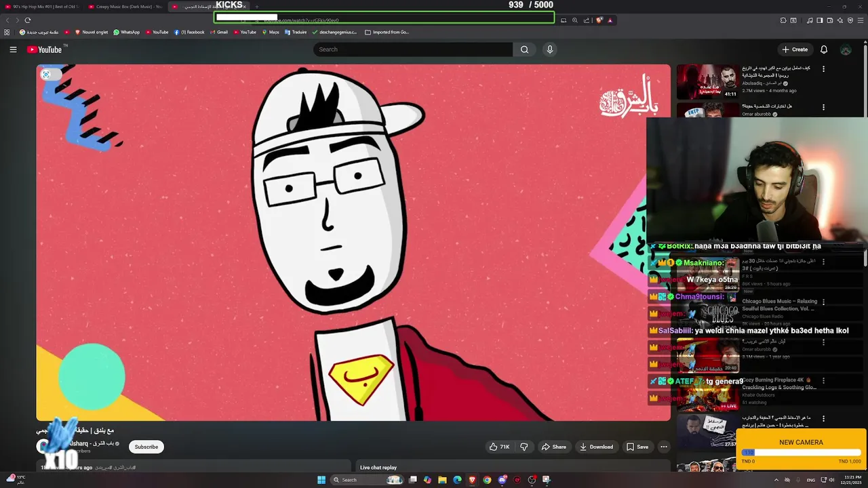Like the video (71K thumbs up)

coord(500,447)
